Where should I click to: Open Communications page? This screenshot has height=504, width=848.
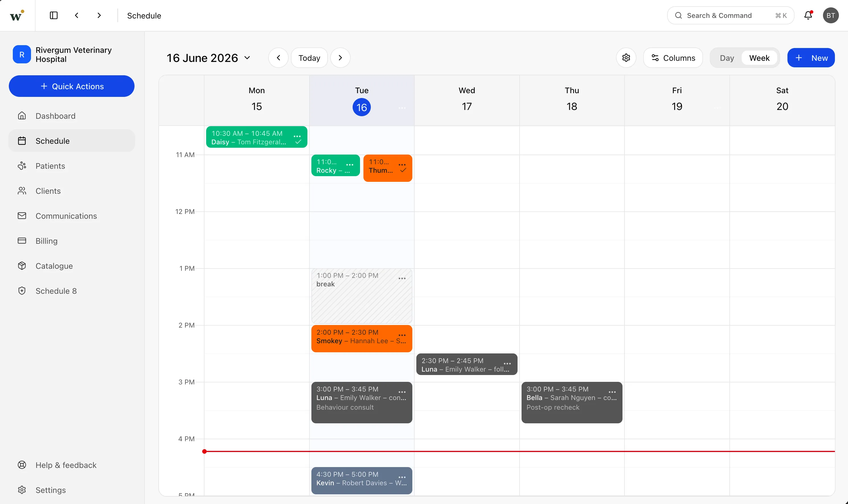[x=72, y=216]
